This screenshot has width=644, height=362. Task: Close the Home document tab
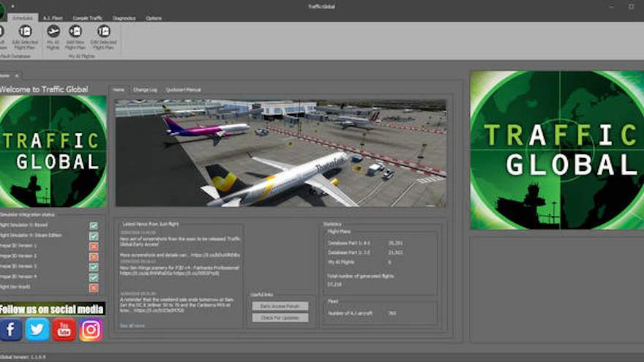coord(16,75)
